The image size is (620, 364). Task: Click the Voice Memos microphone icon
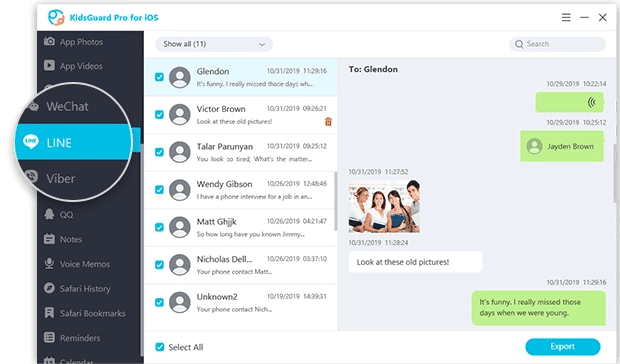(49, 264)
